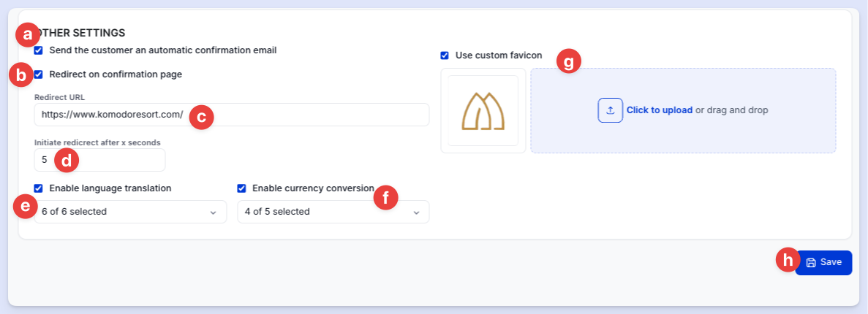
Task: Open the 6 of 6 selected languages dropdown
Action: point(130,212)
